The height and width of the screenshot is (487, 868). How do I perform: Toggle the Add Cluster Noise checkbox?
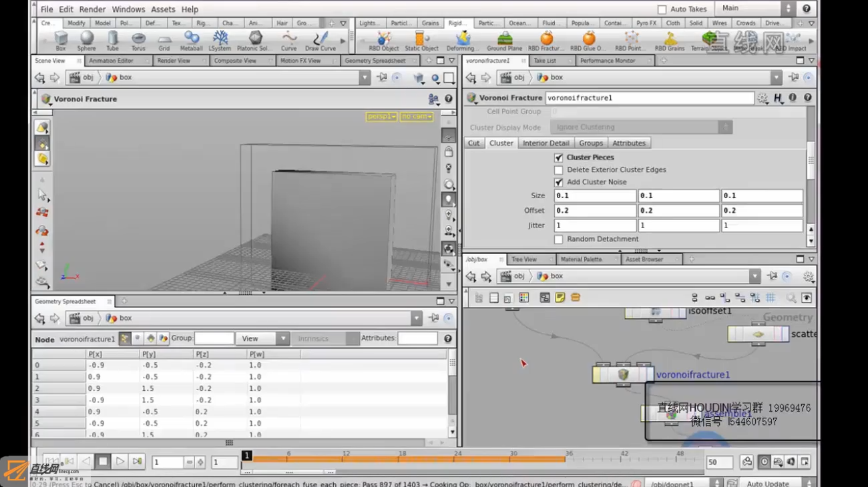(559, 181)
